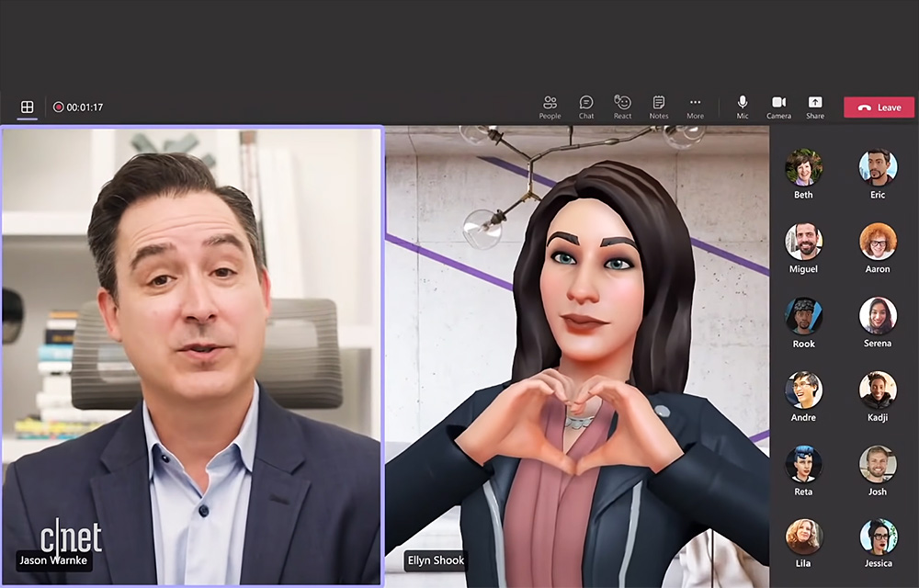Mute the Mic
Screen dimensions: 919x588
click(743, 107)
